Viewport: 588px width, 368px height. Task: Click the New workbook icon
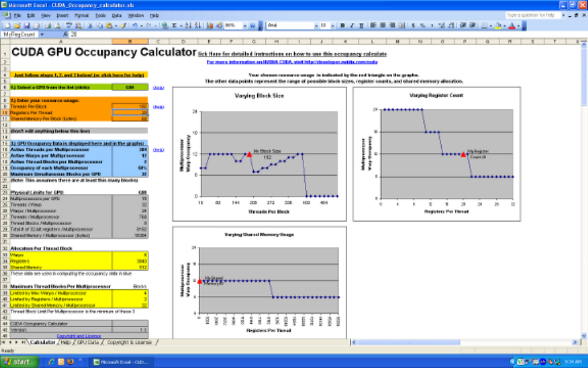[x=7, y=25]
